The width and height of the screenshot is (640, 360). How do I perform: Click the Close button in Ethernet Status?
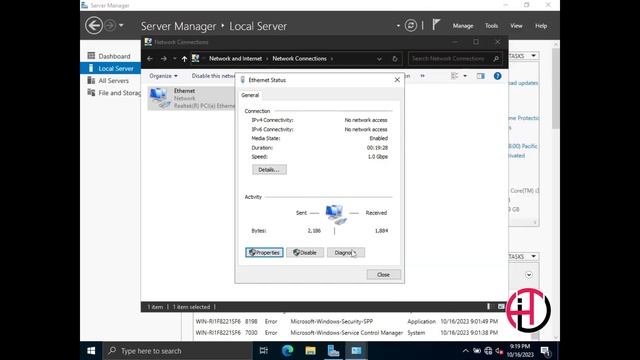(x=383, y=275)
